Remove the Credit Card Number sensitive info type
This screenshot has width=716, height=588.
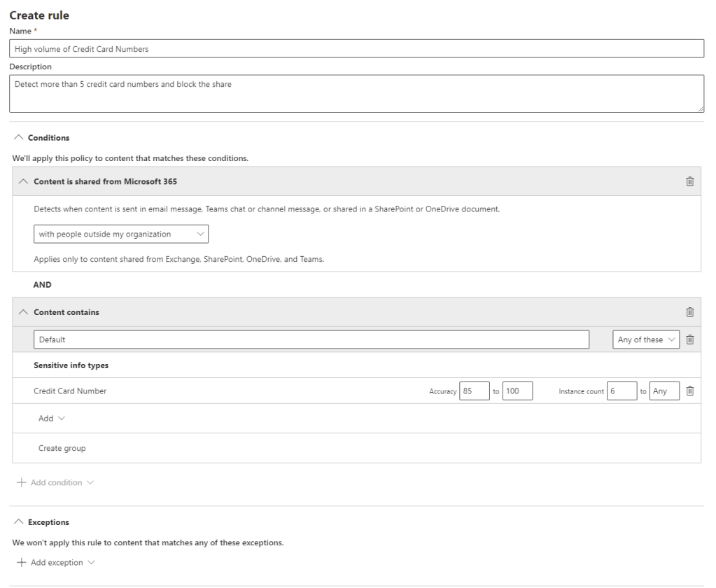click(x=689, y=391)
